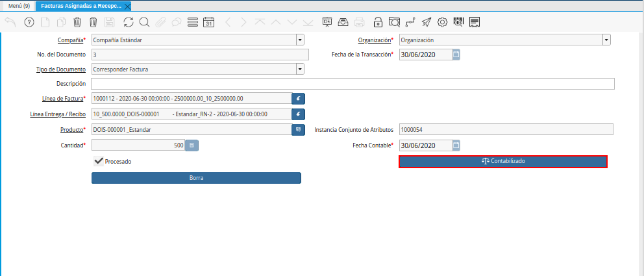The height and width of the screenshot is (276, 644).
Task: Select the Facturas Asignadas a Recepc... tab
Action: pos(81,6)
